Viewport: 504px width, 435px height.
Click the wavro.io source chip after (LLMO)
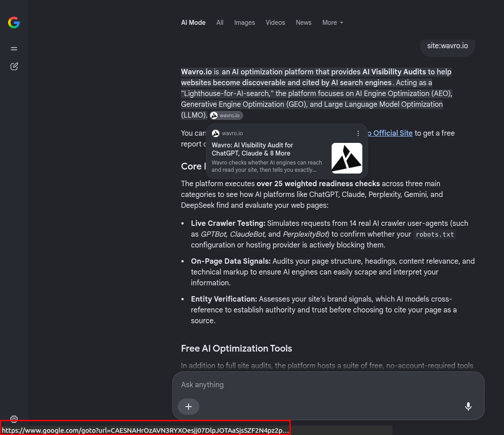click(227, 115)
